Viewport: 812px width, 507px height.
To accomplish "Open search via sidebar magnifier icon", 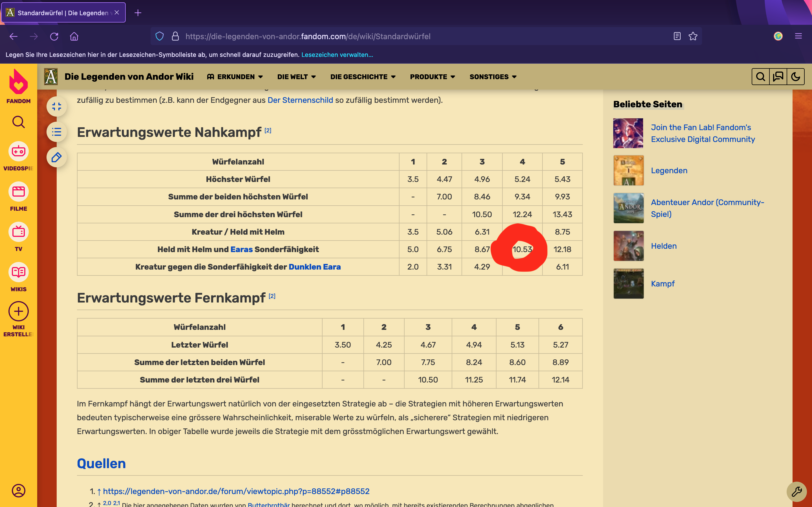I will (x=18, y=123).
